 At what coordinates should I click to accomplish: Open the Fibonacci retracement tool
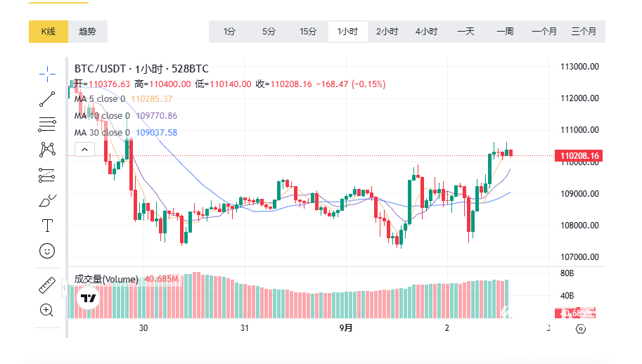tap(47, 124)
